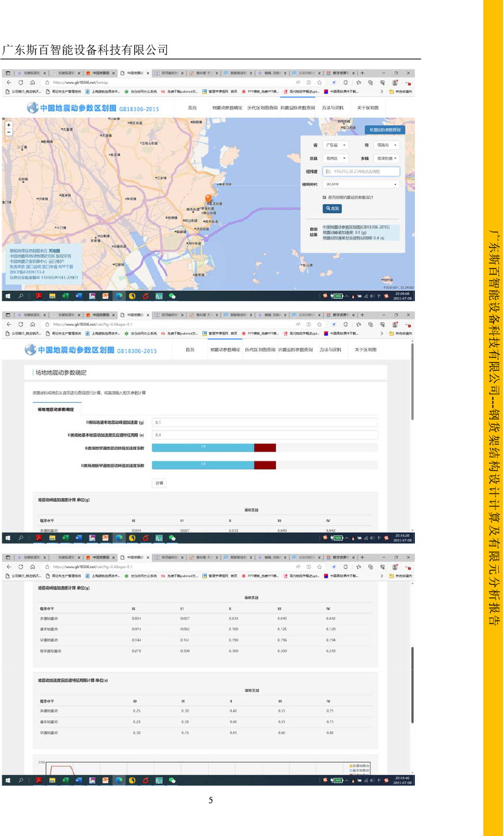Open 关于区划图 nav item on parameter form page

[366, 349]
